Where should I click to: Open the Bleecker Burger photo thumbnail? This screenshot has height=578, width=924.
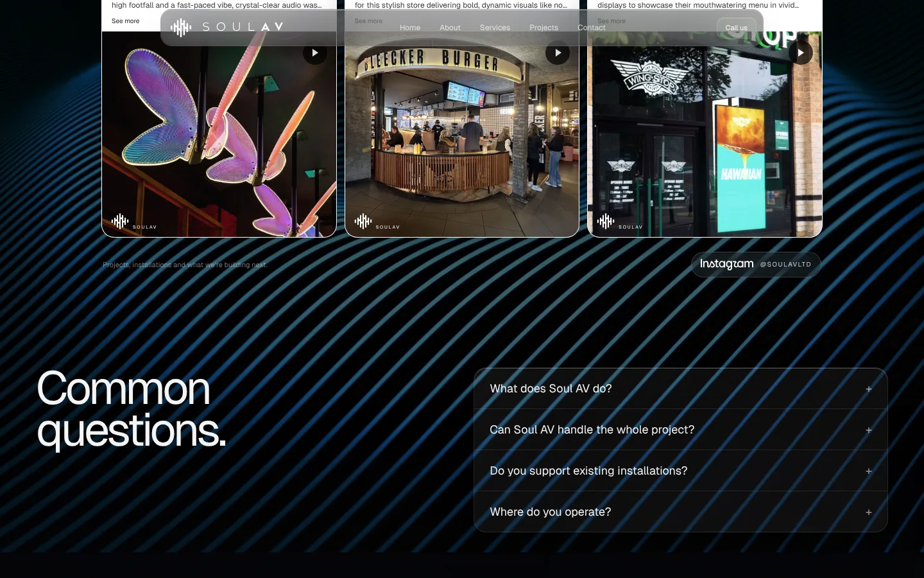(x=462, y=134)
